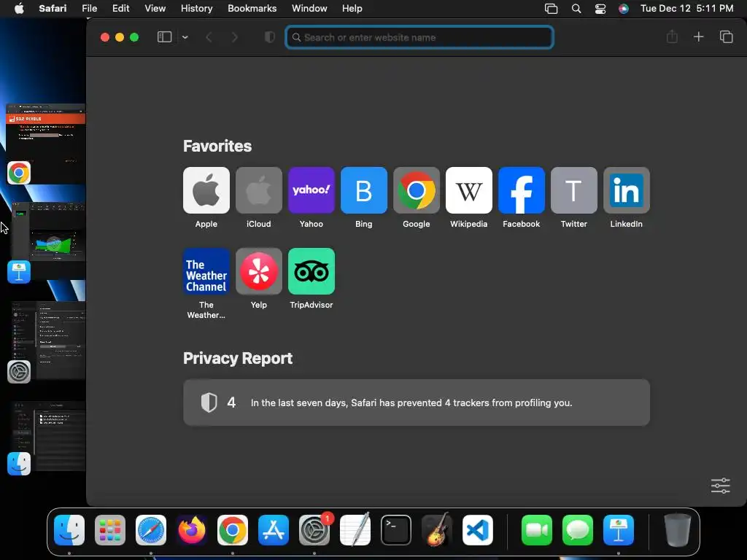Open the Privacy Report tracker summary card

click(x=417, y=402)
